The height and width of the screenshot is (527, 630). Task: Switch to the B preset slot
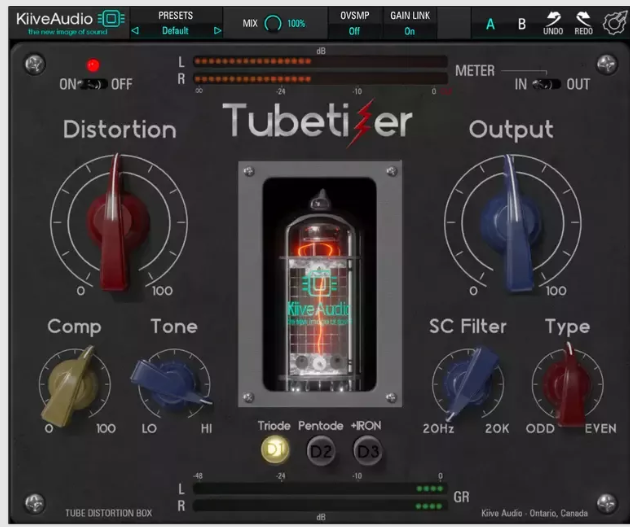click(x=522, y=24)
